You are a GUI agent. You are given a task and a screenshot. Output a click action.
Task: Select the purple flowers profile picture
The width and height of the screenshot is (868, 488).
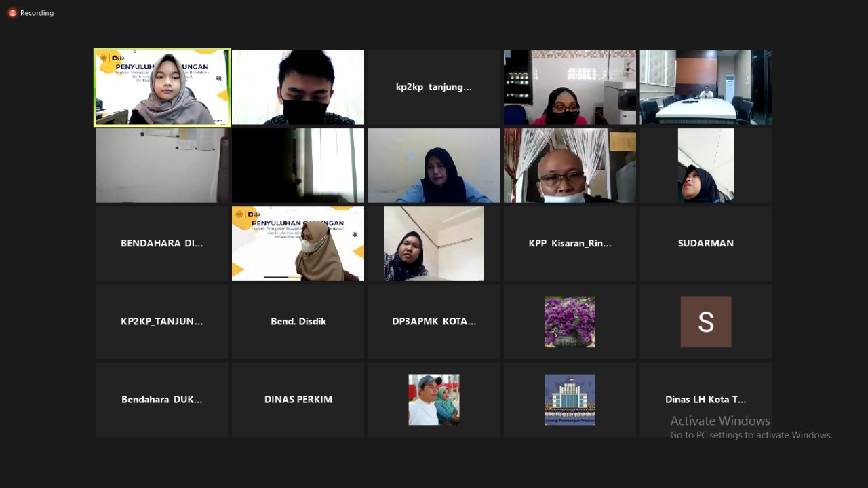(x=570, y=322)
